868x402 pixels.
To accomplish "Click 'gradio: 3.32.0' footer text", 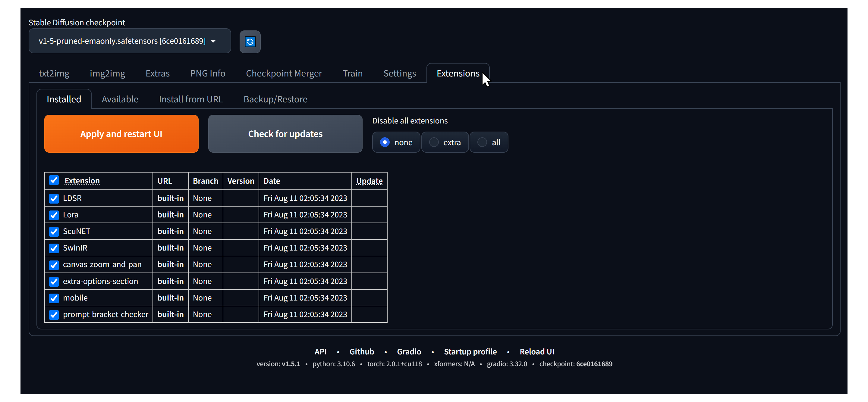I will click(x=507, y=364).
